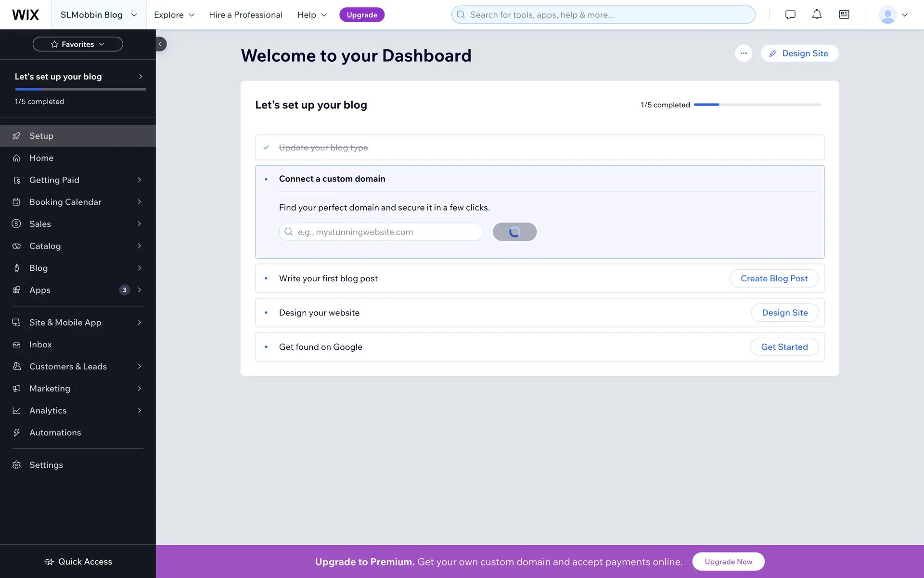
Task: Click the Create Blog Post button
Action: 774,278
